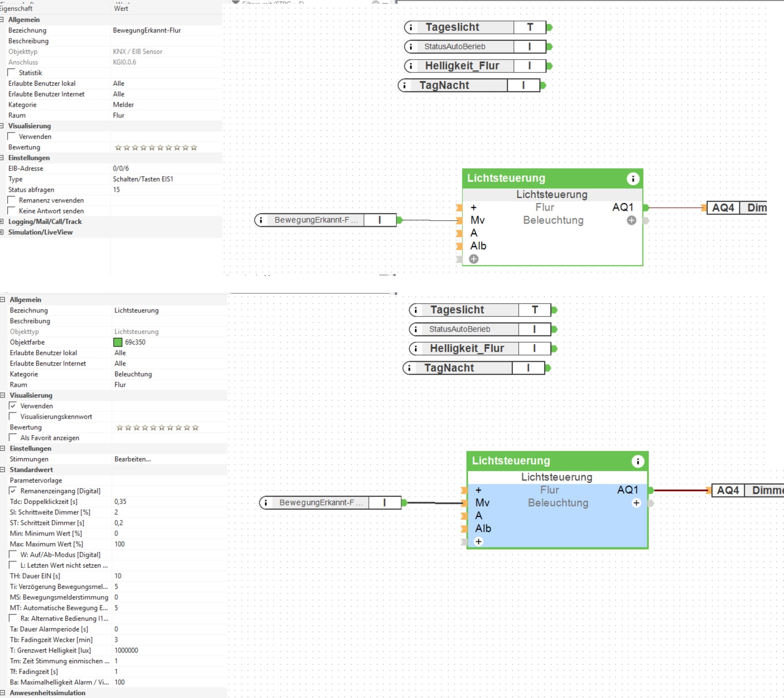Viewport: 784px width, 698px height.
Task: Click info icon on upper BewegungErkannt-F block
Action: click(x=261, y=220)
